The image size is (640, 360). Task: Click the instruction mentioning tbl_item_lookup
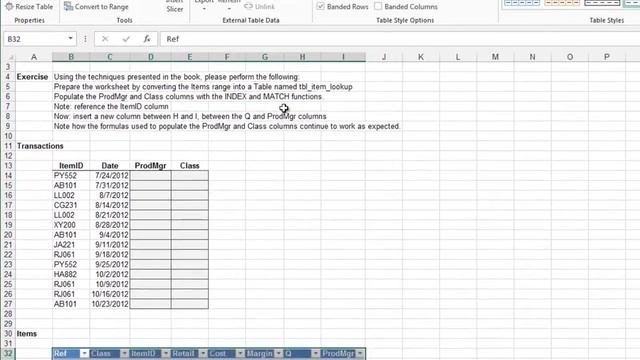click(x=203, y=87)
